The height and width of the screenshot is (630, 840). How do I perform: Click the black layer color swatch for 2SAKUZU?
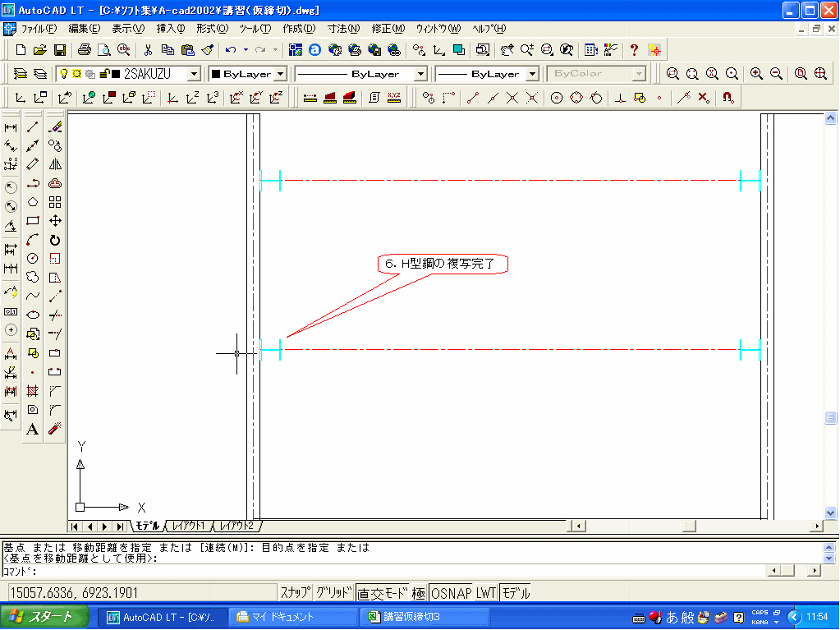click(x=116, y=73)
